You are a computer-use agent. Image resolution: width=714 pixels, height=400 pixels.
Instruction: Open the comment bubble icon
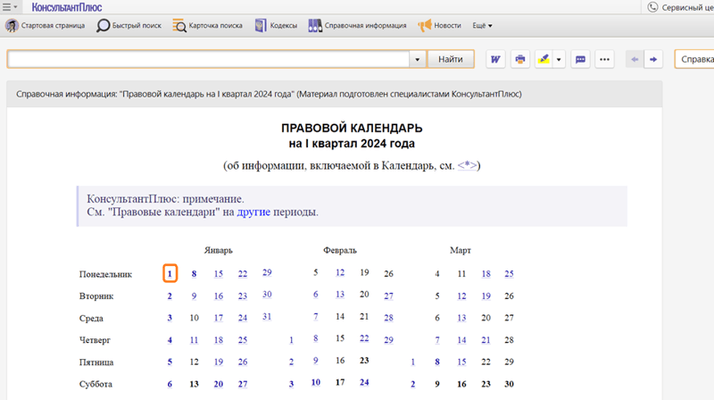[580, 60]
